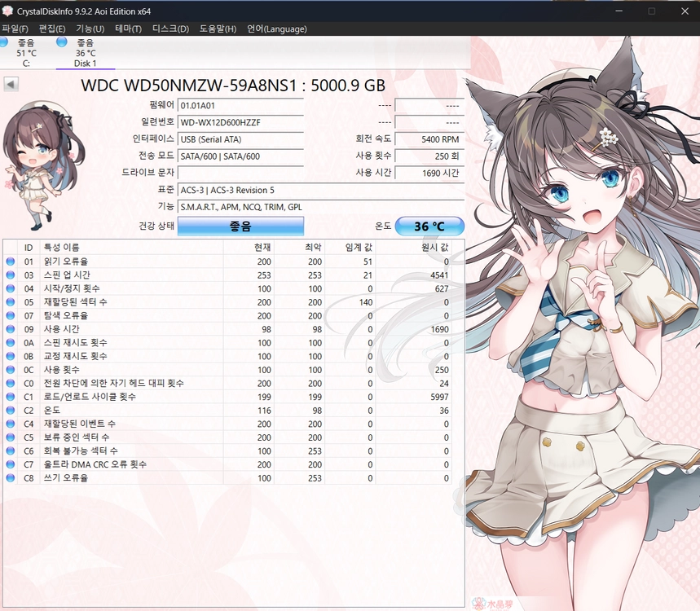Click the 사용 시간 value 1690 시간
700x611 pixels.
(x=429, y=173)
